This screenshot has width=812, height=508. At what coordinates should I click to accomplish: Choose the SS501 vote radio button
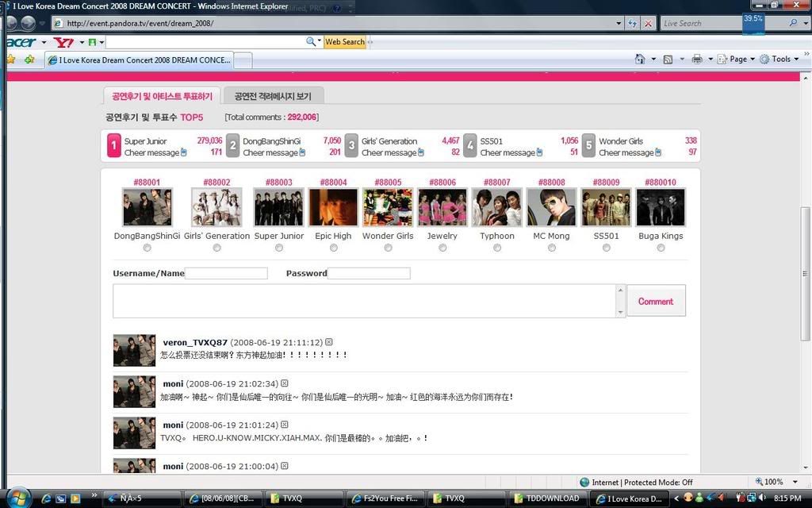[606, 248]
